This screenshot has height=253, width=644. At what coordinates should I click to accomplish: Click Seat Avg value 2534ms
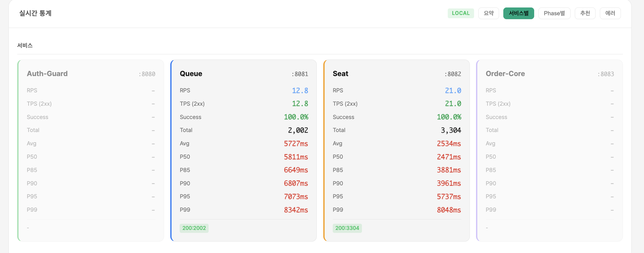[x=449, y=144]
